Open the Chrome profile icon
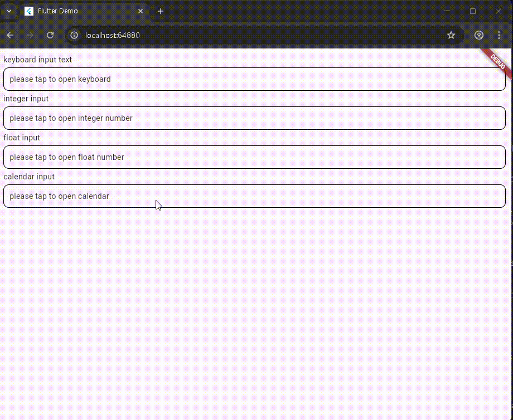The height and width of the screenshot is (420, 513). tap(479, 35)
